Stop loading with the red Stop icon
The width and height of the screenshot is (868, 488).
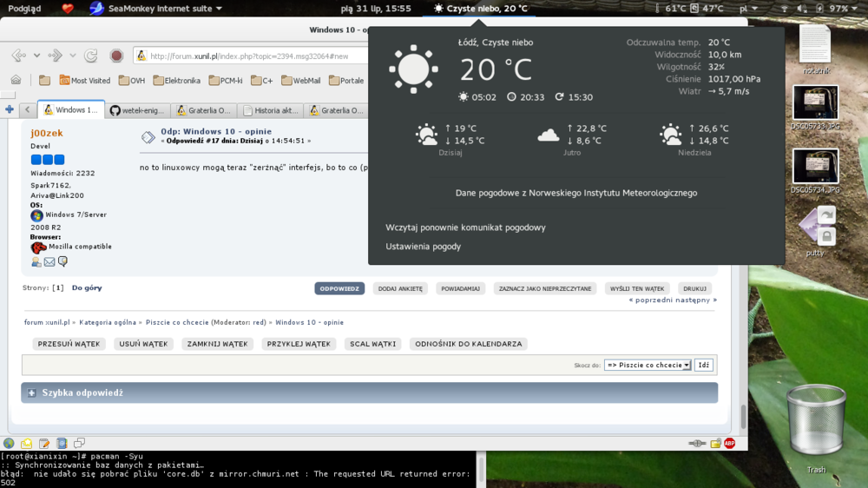point(116,56)
